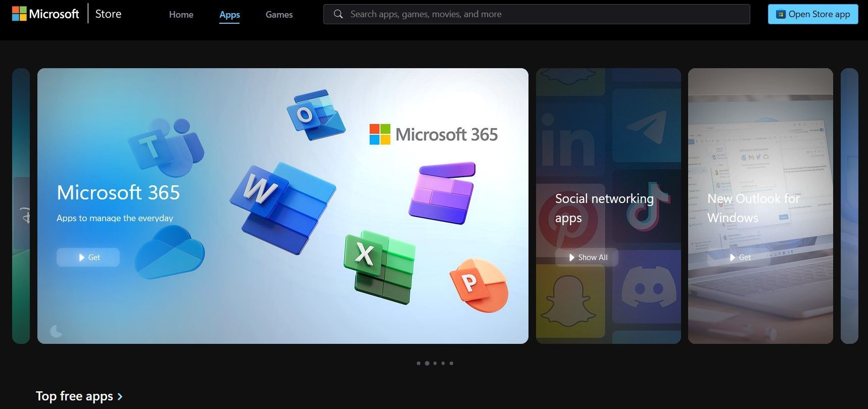Show All social networking apps

[x=587, y=257]
